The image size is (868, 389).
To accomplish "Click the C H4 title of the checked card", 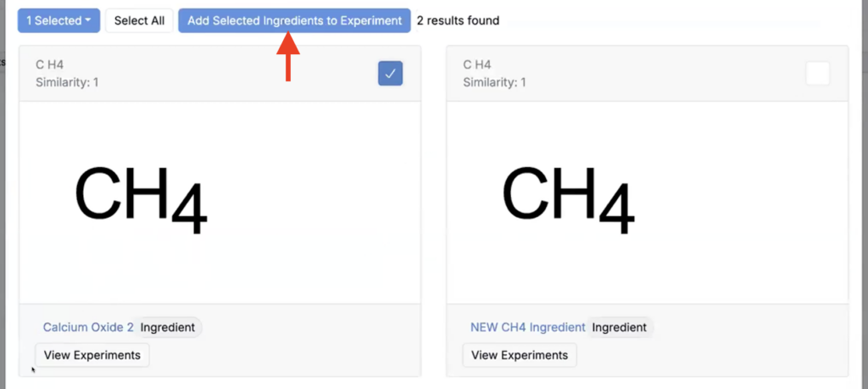I will point(50,64).
